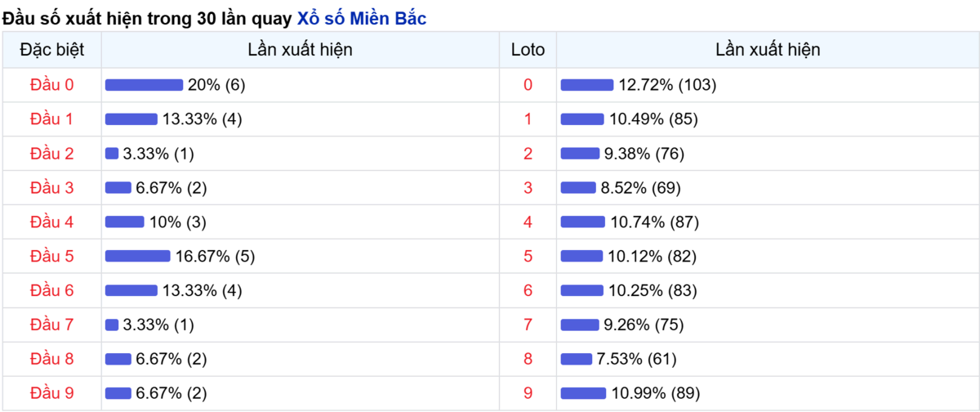Viewport: 980px width, 412px height.
Task: Select the Đầu 5 label
Action: coord(51,257)
